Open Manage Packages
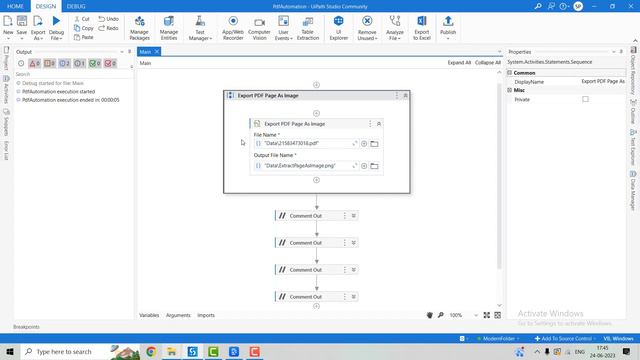640x360 pixels. (140, 28)
